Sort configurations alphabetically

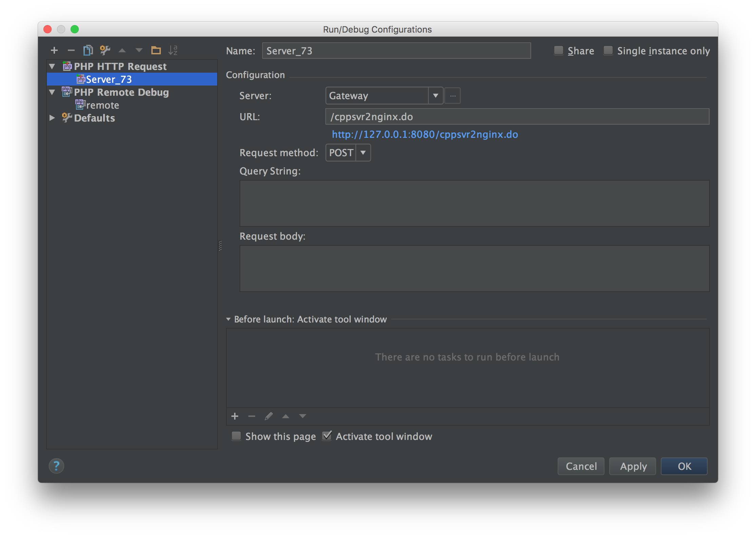173,51
